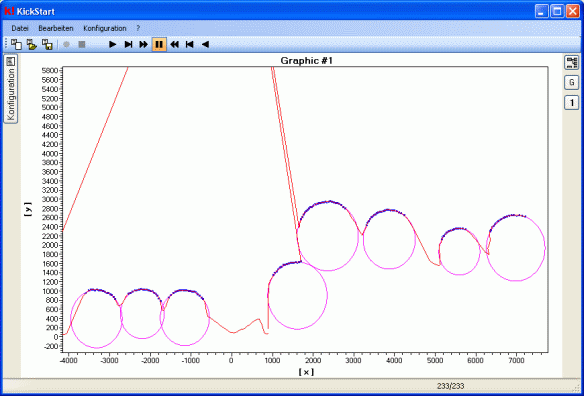Step backward one frame
This screenshot has height=396, width=584.
190,45
